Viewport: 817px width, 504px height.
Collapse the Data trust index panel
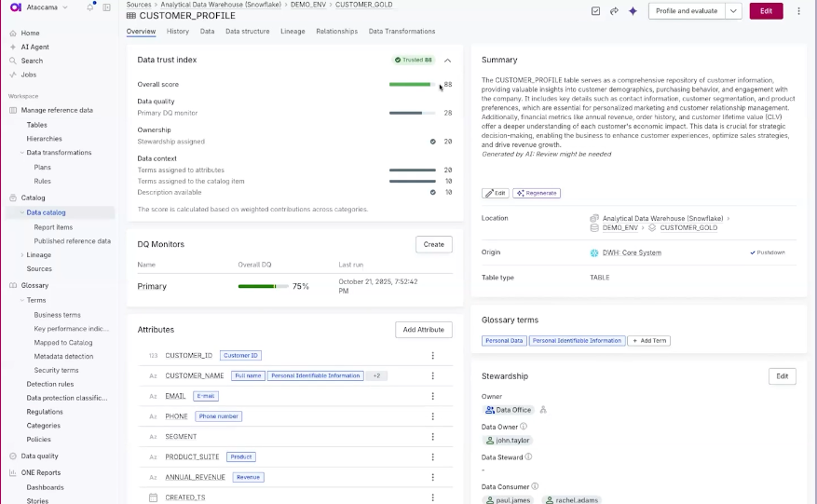point(447,60)
